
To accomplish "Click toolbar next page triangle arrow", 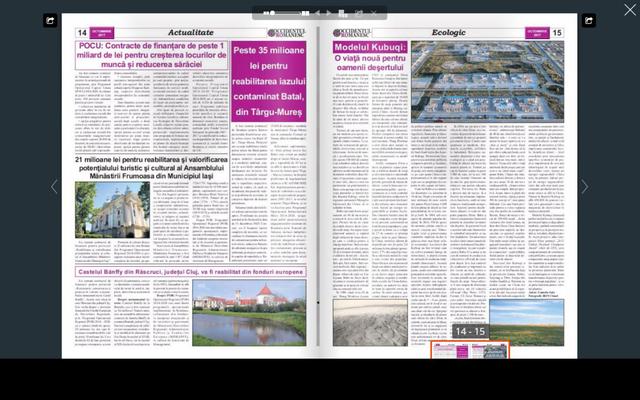I will point(329,13).
